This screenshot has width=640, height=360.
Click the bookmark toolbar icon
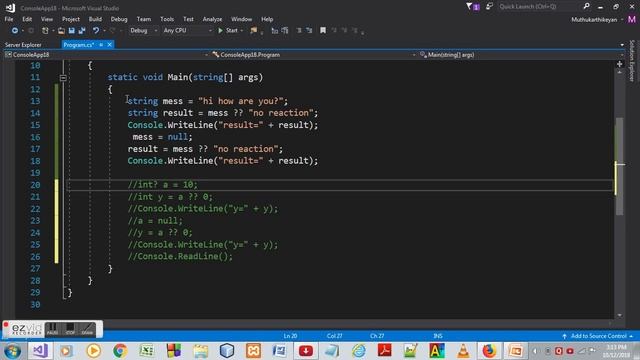point(323,31)
